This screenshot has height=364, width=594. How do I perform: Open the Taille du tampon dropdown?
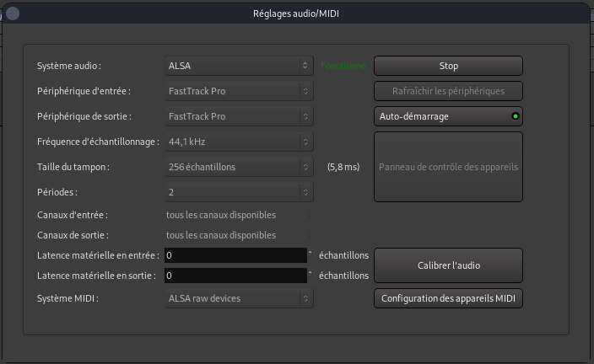point(240,167)
